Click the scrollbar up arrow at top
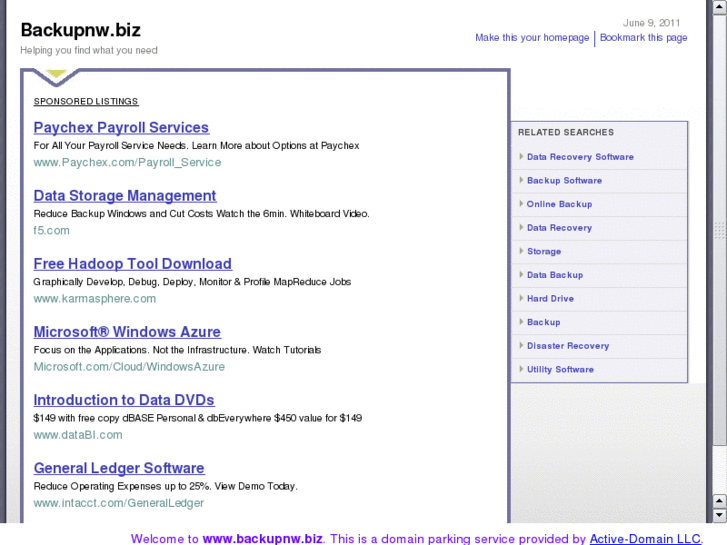This screenshot has height=545, width=727. click(720, 7)
